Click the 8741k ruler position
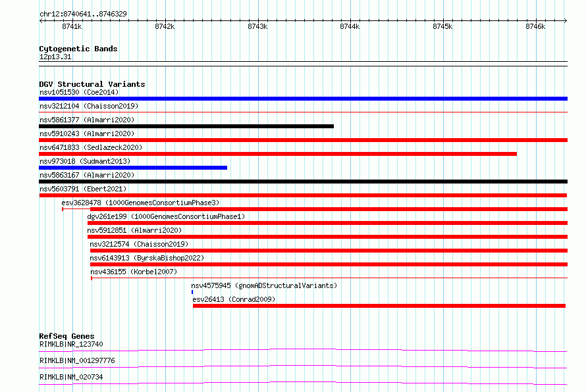 [72, 26]
